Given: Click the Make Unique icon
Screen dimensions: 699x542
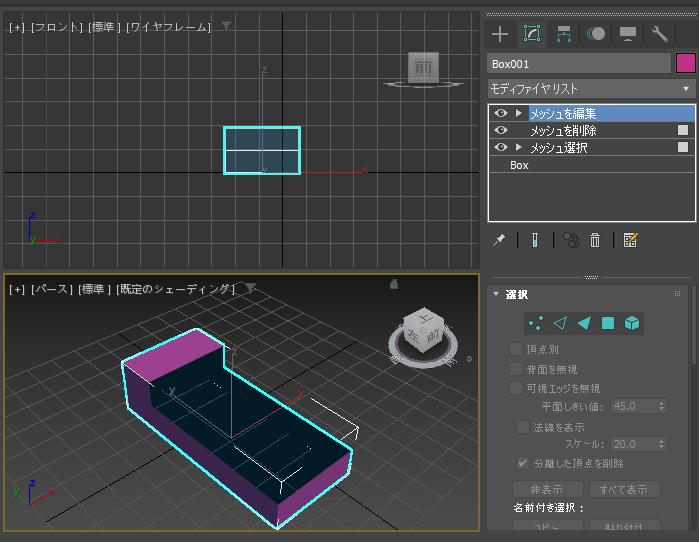Looking at the screenshot, I should tap(571, 240).
